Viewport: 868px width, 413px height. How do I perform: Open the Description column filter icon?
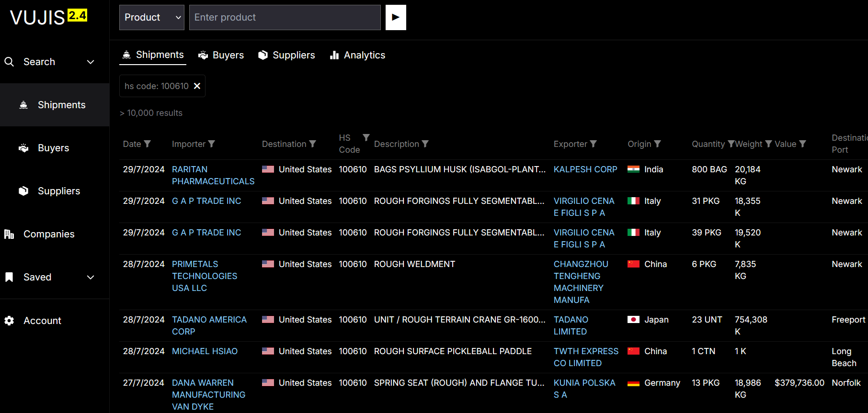[425, 144]
